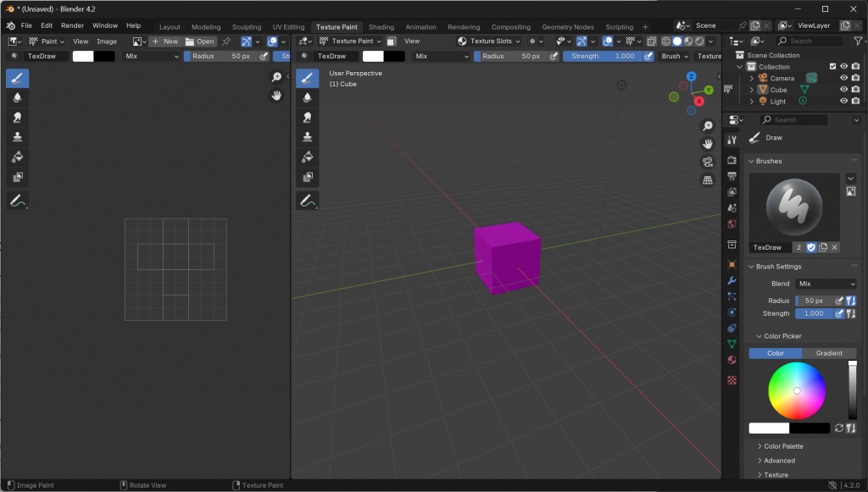
Task: Expand the Color Palette panel
Action: (x=759, y=446)
